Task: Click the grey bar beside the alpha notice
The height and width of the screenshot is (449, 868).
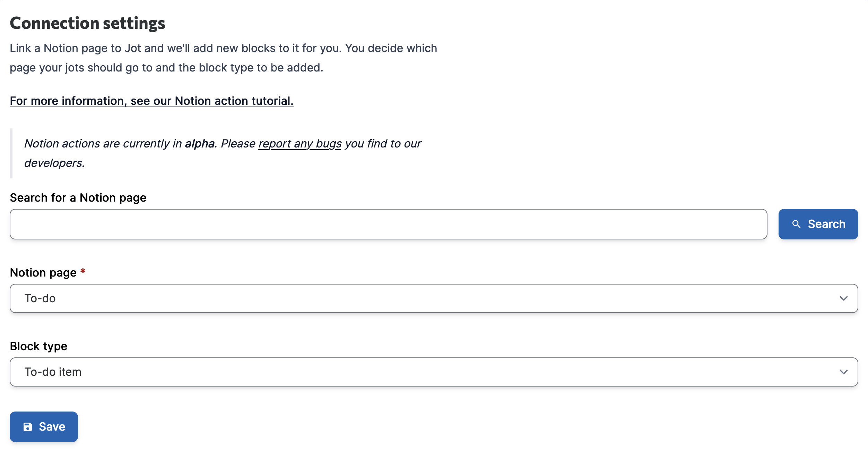Action: coord(11,153)
